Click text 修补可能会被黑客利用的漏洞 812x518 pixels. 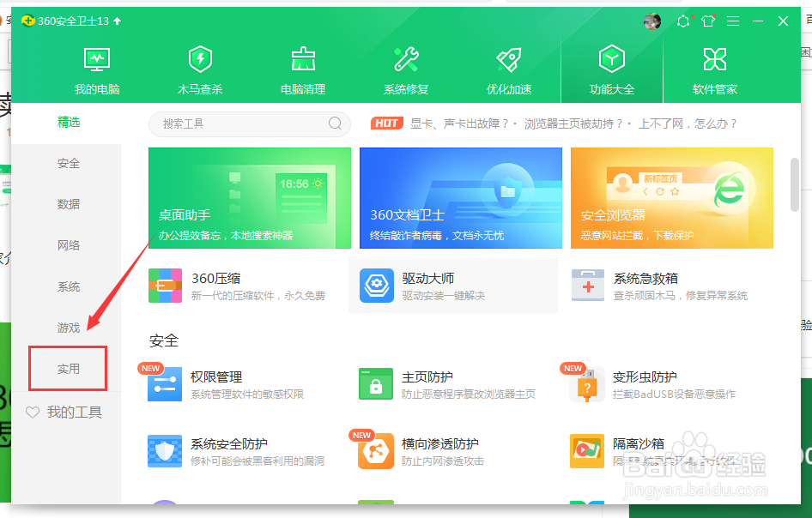point(258,461)
